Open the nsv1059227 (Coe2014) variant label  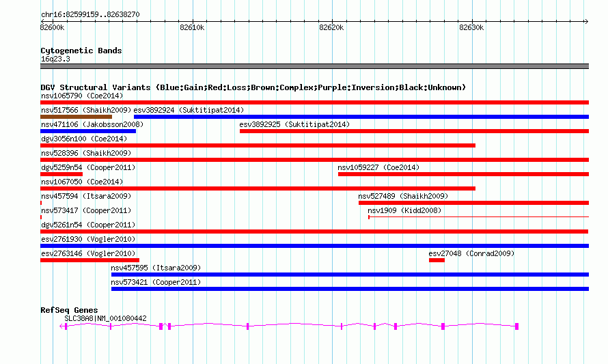point(378,167)
